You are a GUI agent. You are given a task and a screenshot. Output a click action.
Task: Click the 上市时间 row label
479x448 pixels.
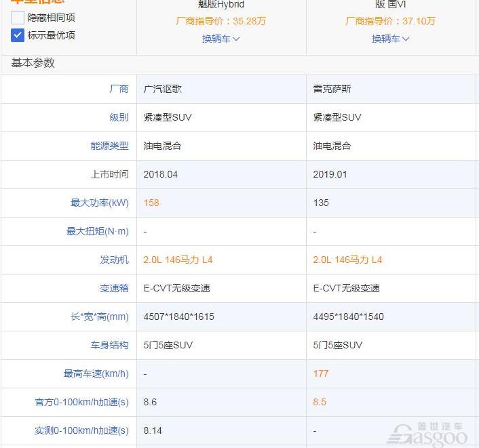click(x=109, y=174)
